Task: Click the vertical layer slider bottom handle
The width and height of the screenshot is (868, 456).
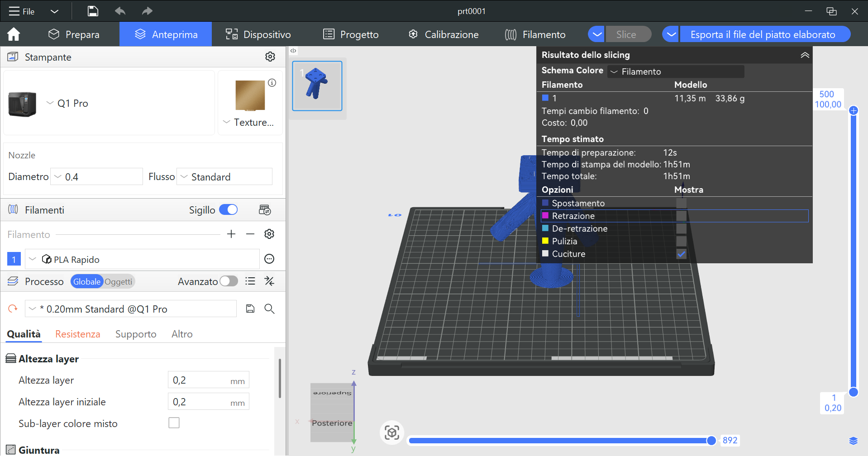Action: pyautogui.click(x=854, y=392)
